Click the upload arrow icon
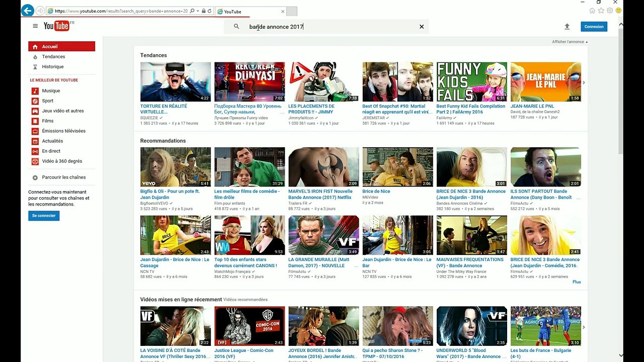644x362 pixels. [567, 27]
